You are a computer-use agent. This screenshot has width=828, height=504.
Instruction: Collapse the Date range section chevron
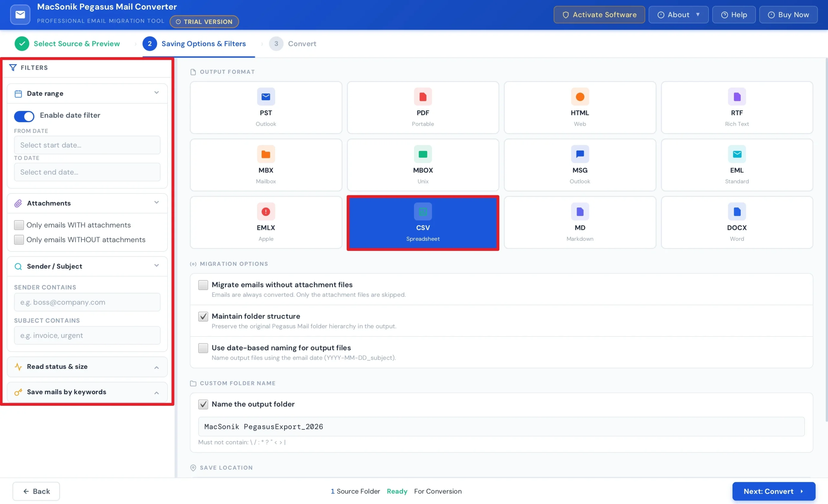point(156,93)
